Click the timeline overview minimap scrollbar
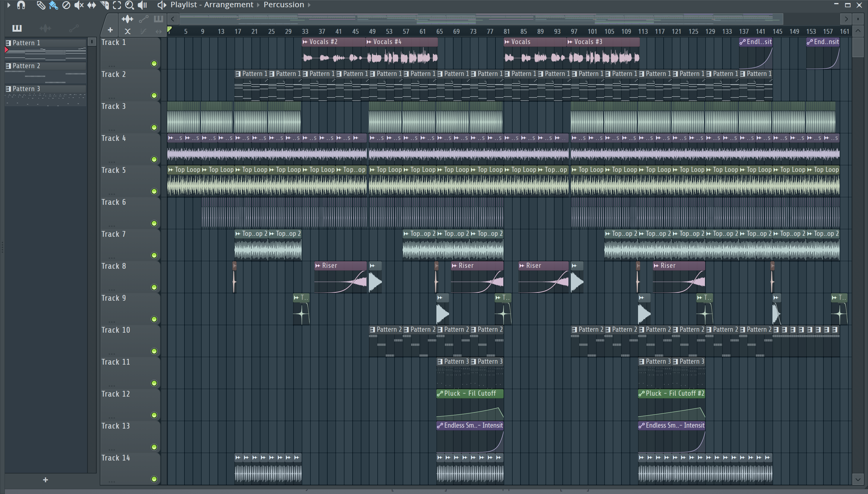 click(x=481, y=19)
